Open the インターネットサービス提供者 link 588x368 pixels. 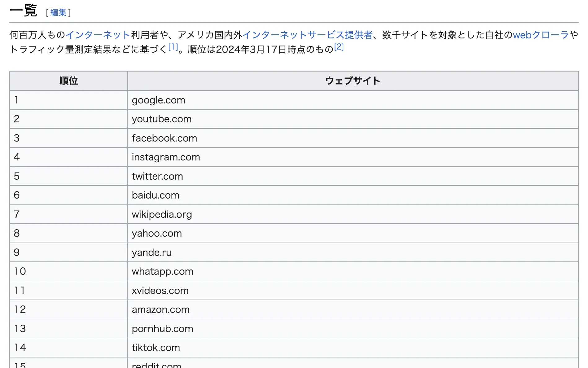click(x=307, y=35)
